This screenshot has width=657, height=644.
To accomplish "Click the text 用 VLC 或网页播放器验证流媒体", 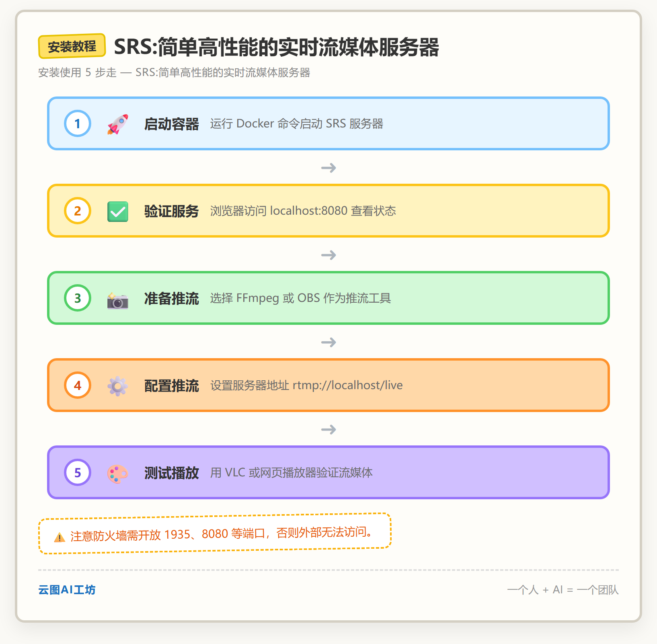I will [x=292, y=472].
